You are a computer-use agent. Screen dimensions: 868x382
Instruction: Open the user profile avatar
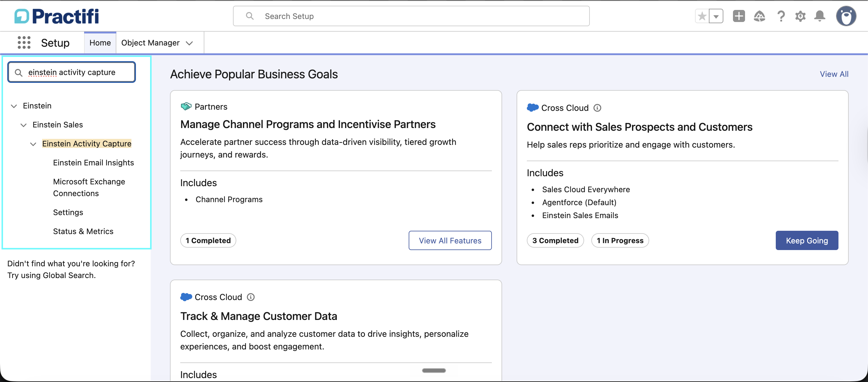846,16
